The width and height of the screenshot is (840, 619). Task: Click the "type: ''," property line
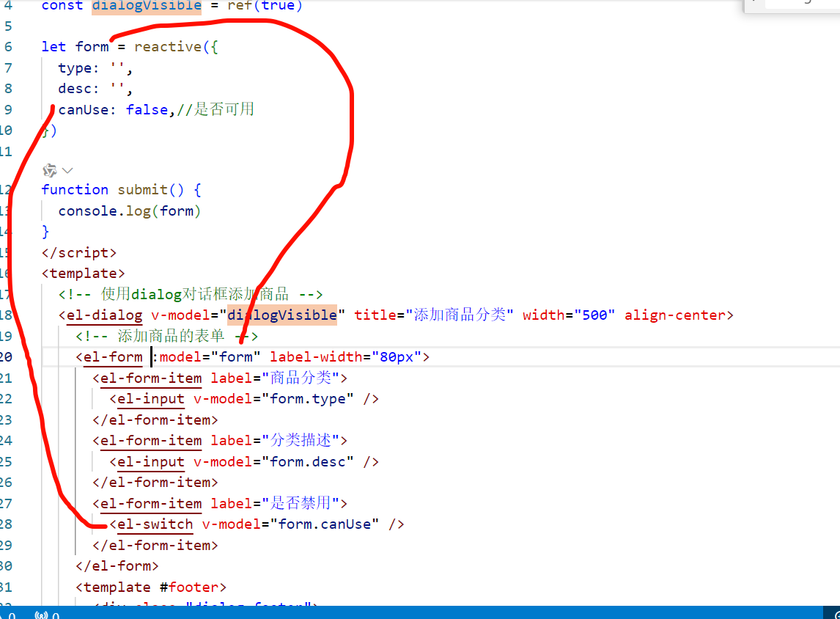click(95, 68)
